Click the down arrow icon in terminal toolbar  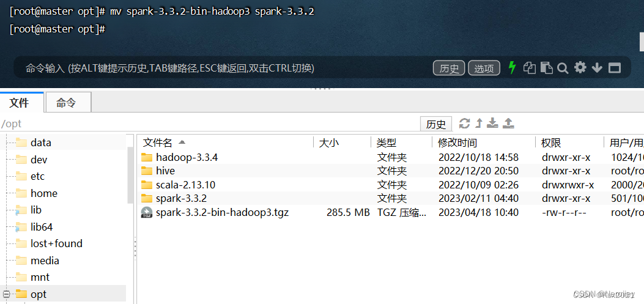597,68
